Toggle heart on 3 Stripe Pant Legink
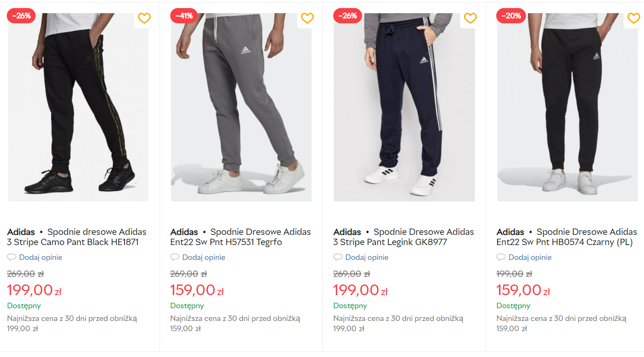 pos(470,18)
